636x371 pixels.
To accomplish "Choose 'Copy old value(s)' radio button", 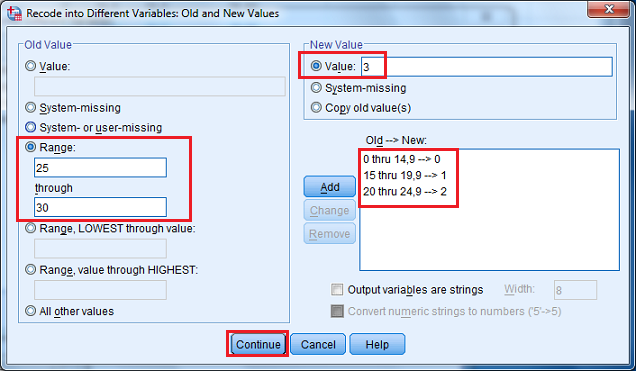I will [x=316, y=107].
